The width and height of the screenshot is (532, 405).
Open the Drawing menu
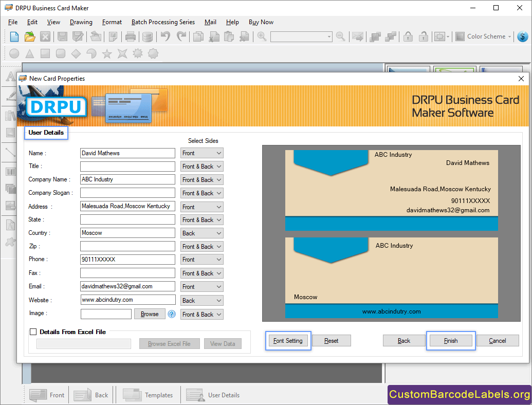tap(81, 22)
